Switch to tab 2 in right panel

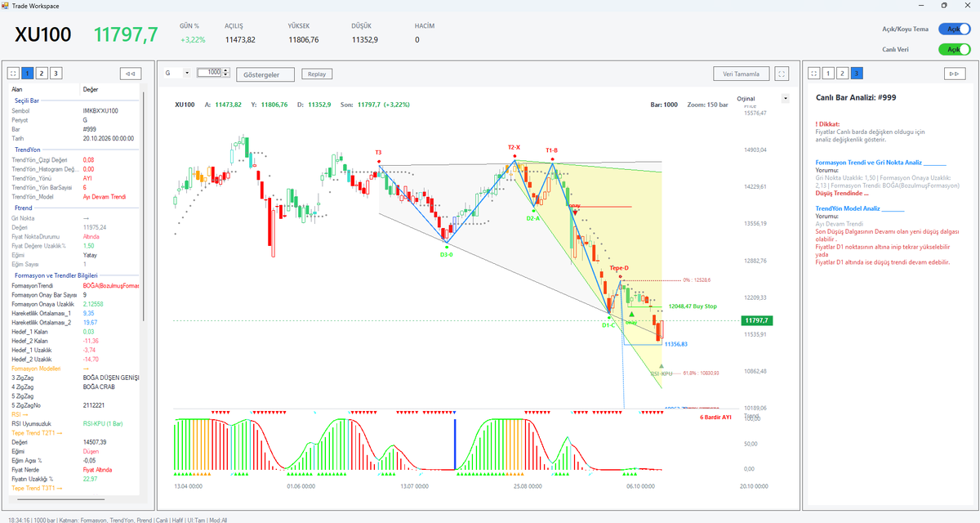tap(842, 74)
